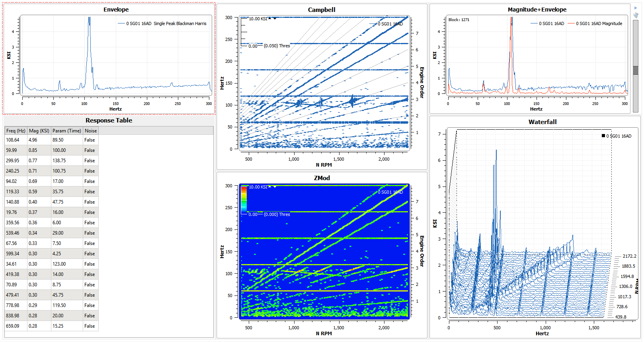The image size is (644, 342).
Task: Select magnitude cell 0.85
Action: (39, 150)
